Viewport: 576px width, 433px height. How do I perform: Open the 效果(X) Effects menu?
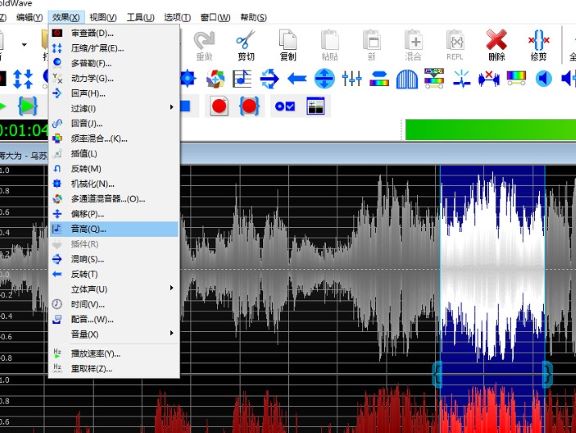pyautogui.click(x=66, y=17)
